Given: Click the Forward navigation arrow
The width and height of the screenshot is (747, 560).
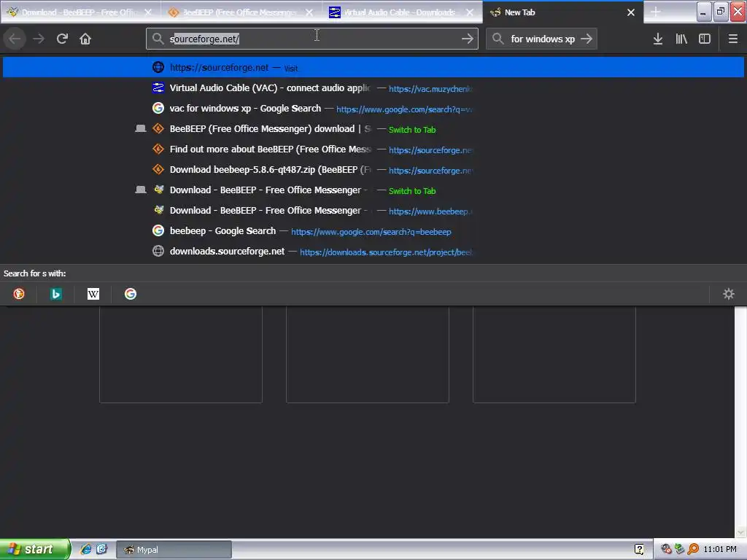Looking at the screenshot, I should 39,39.
